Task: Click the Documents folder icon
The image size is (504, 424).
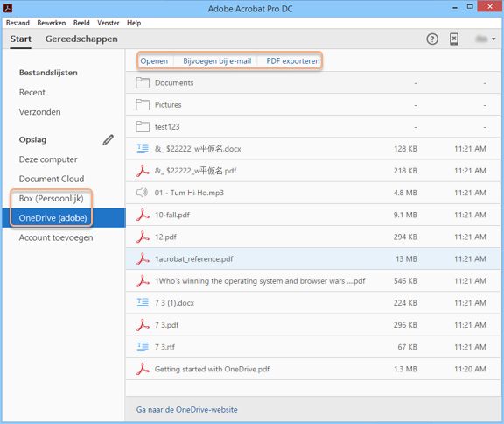Action: click(143, 83)
